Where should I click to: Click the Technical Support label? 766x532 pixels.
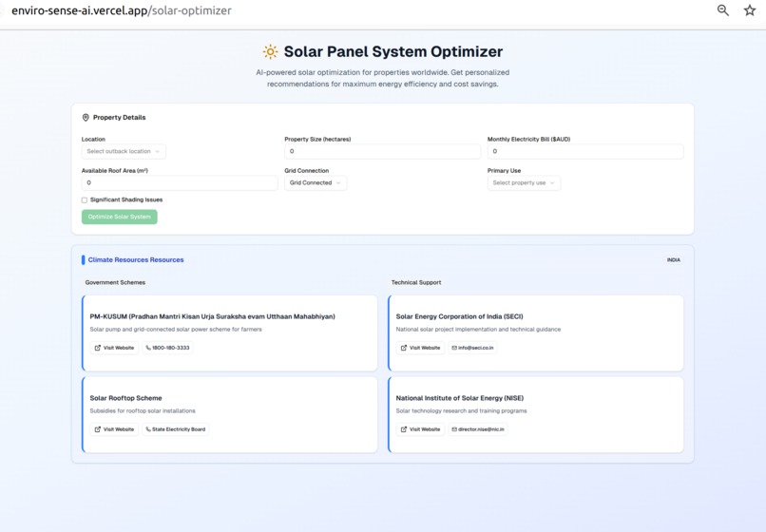pos(416,282)
